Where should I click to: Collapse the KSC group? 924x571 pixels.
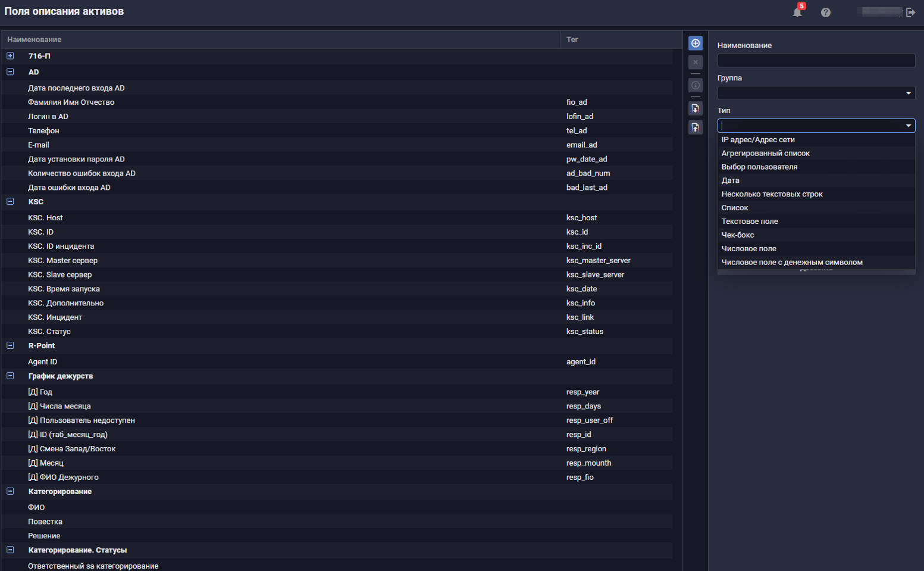[10, 202]
